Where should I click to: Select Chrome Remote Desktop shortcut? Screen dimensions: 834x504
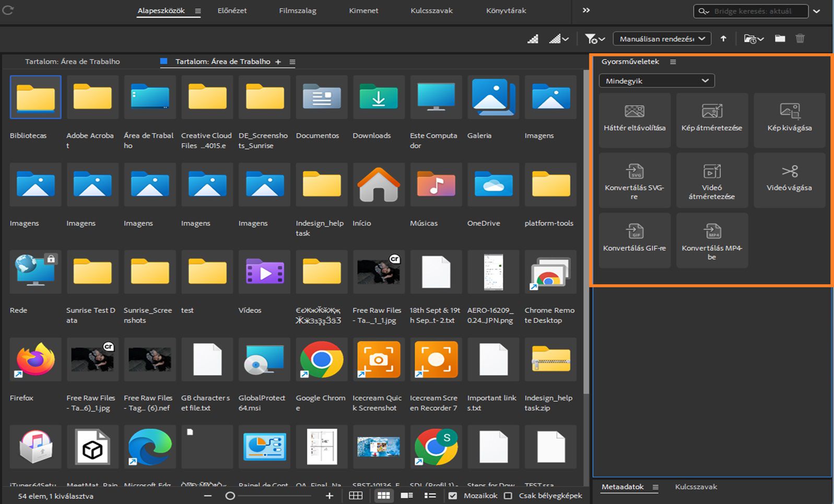point(550,272)
